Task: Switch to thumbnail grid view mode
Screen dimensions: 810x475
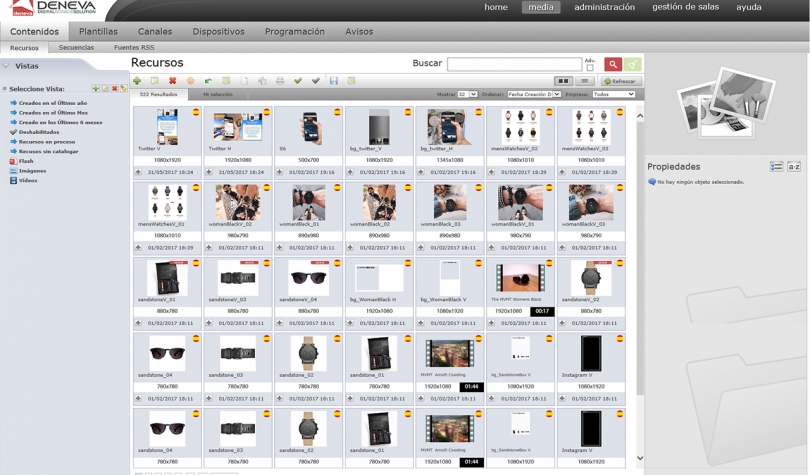Action: [563, 81]
